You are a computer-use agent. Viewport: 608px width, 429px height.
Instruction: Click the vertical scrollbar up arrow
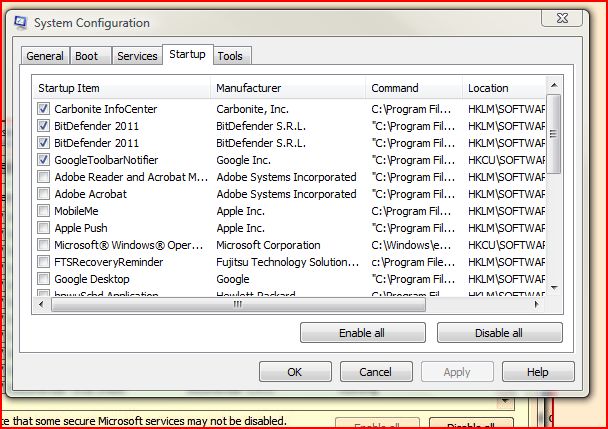[554, 85]
